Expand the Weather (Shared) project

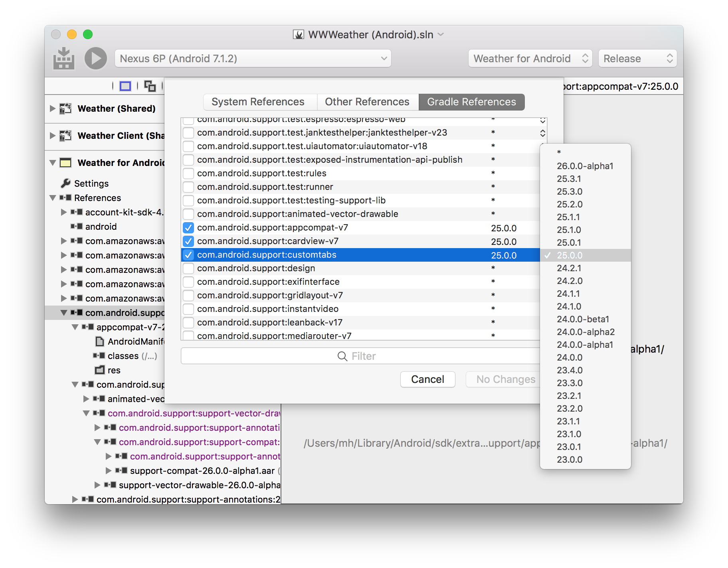[x=52, y=108]
